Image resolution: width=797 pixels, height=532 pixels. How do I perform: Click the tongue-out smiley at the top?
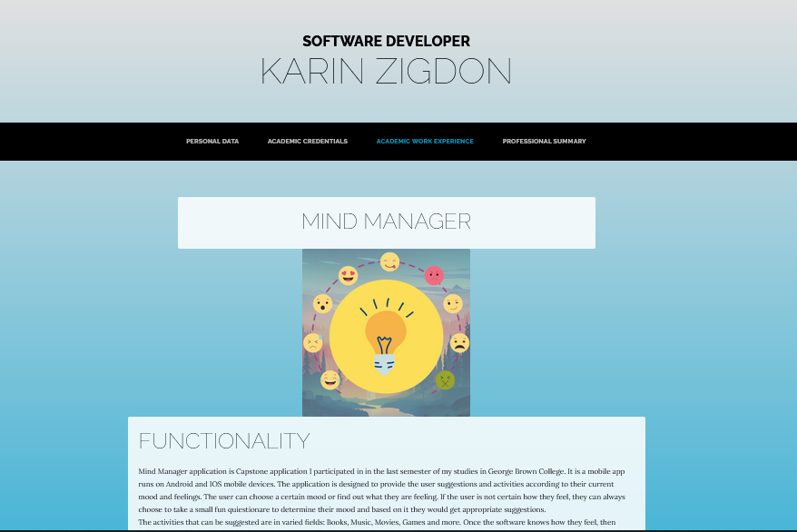click(x=389, y=262)
